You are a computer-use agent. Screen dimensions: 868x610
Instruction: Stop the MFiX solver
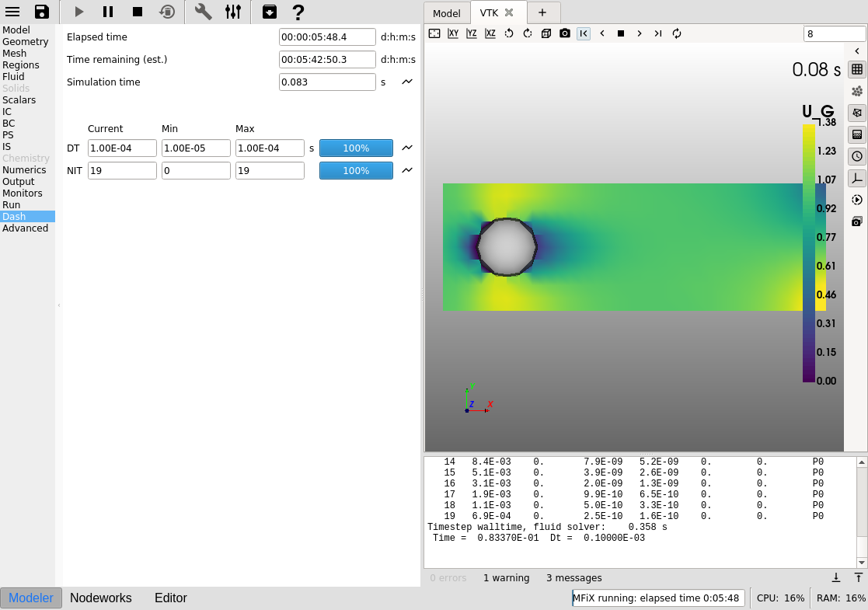[x=138, y=12]
